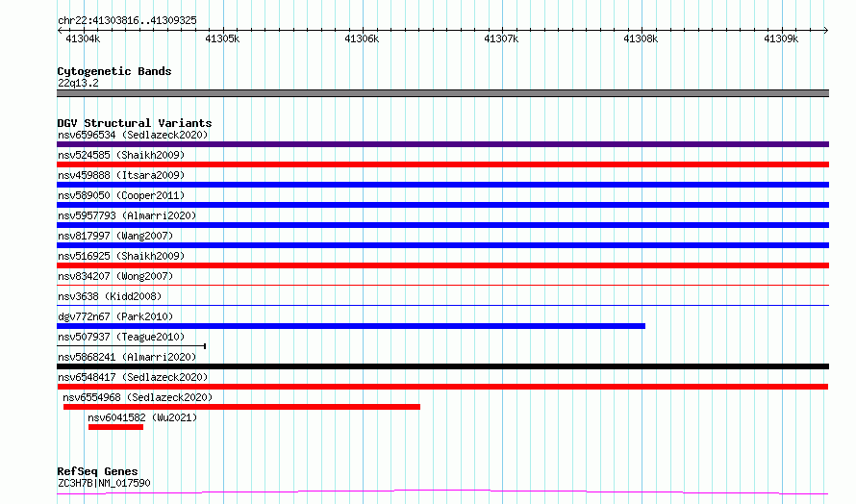Click the 41309k ruler tick label
Screen dimensions: 856x504
[x=781, y=38]
